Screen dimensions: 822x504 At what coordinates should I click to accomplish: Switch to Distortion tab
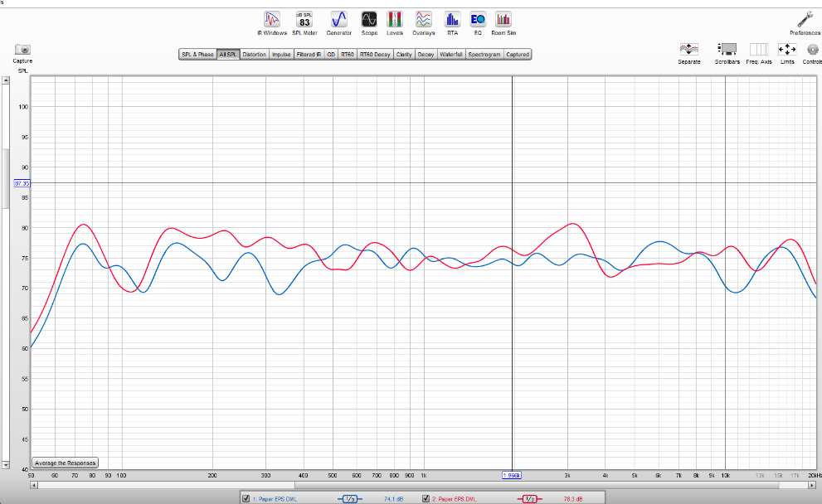pyautogui.click(x=255, y=55)
